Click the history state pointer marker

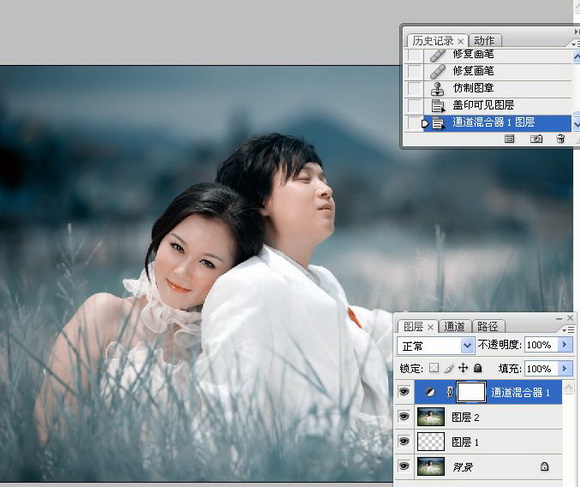[425, 124]
